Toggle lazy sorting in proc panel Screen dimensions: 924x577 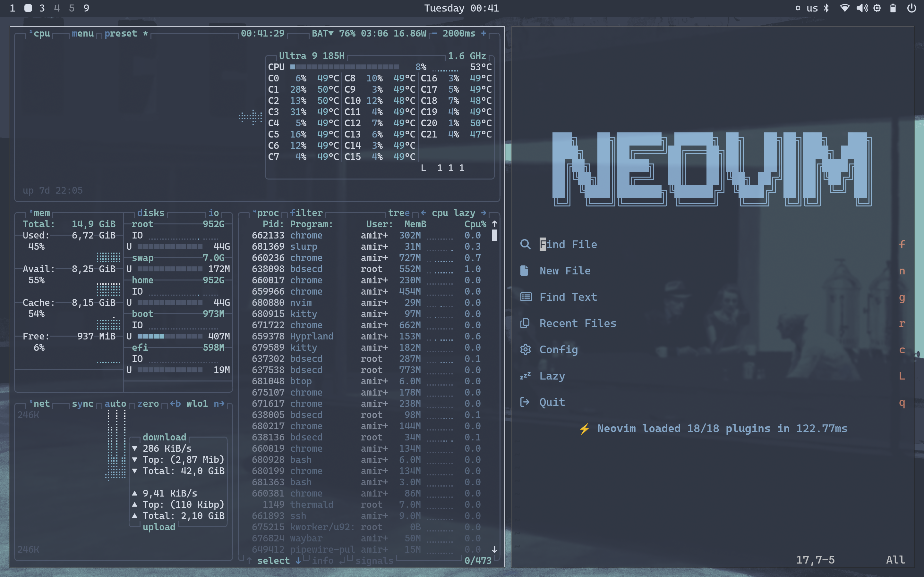(x=464, y=213)
